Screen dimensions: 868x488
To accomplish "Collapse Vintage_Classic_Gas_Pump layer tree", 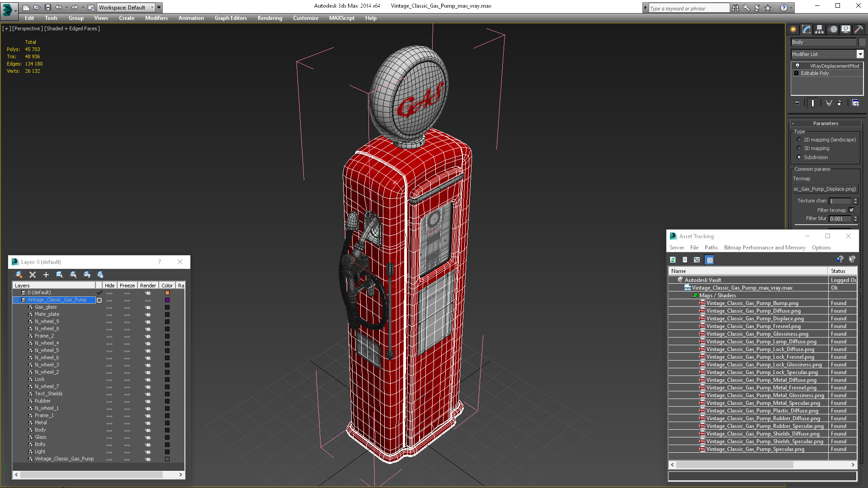I will click(x=16, y=300).
